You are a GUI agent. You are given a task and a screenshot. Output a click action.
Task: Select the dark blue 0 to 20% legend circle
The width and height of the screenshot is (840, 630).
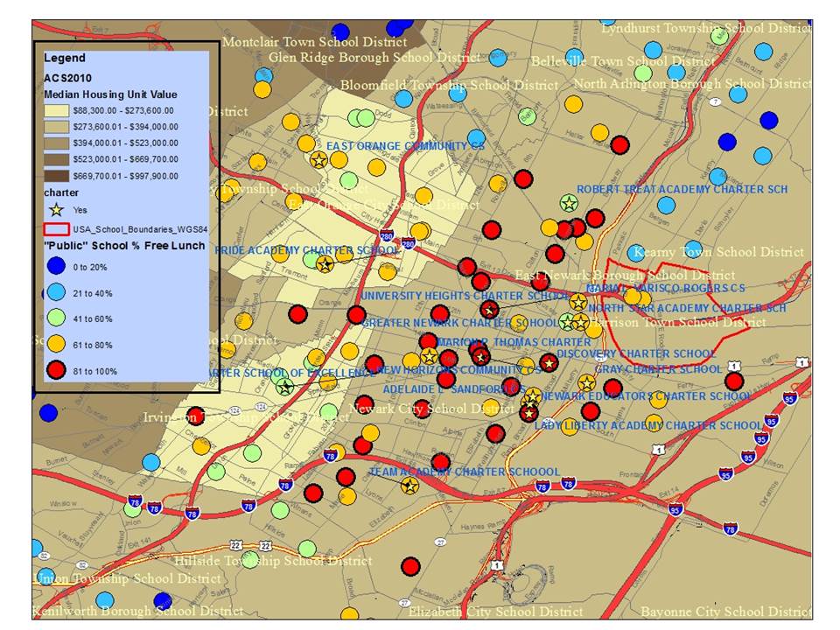[x=55, y=267]
